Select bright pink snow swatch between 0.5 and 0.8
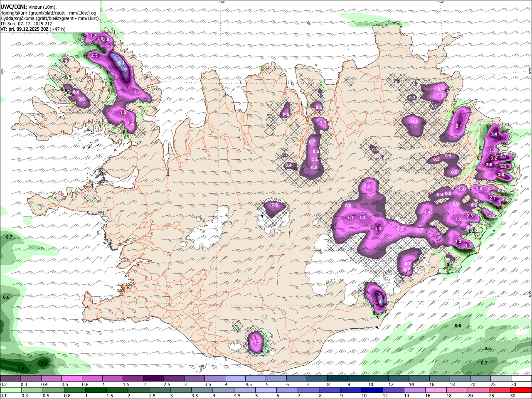Screen dimensions: 532x399 tap(71, 379)
